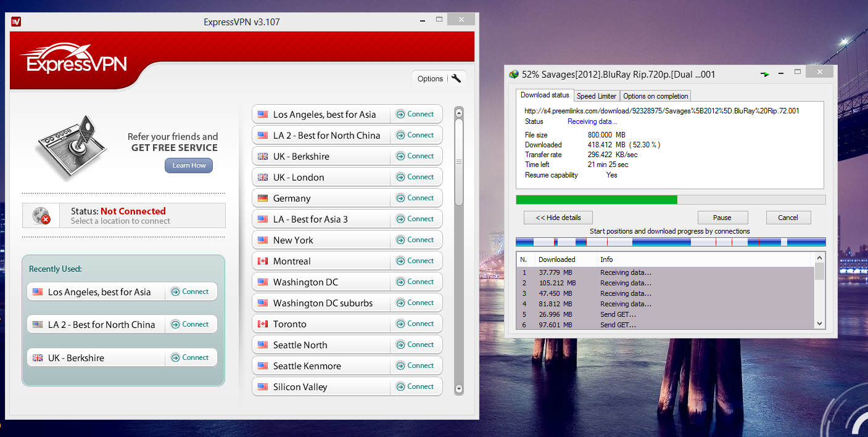Click server list scrollbar down arrow

[458, 389]
